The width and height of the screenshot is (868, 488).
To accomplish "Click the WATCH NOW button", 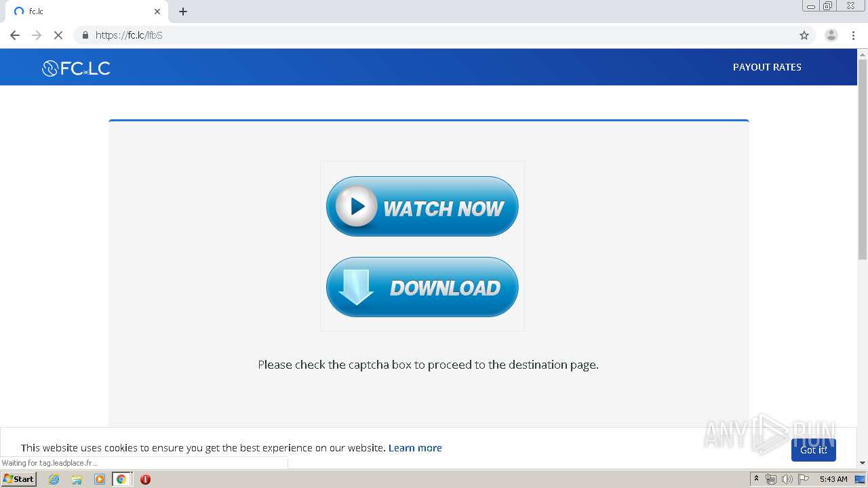I will click(422, 207).
